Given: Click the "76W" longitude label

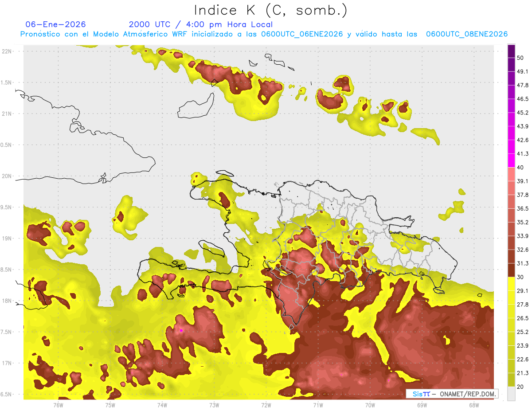Looking at the screenshot, I should [58, 405].
